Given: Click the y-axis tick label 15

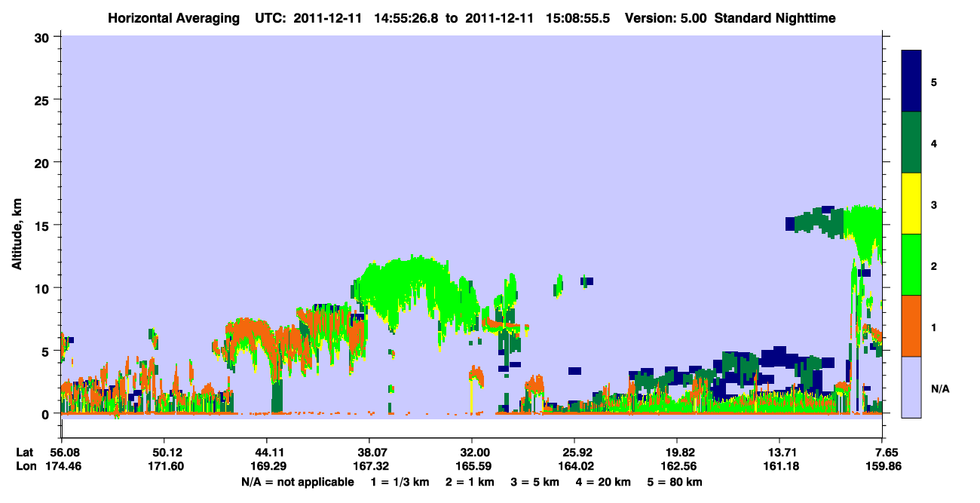Looking at the screenshot, I should [44, 225].
